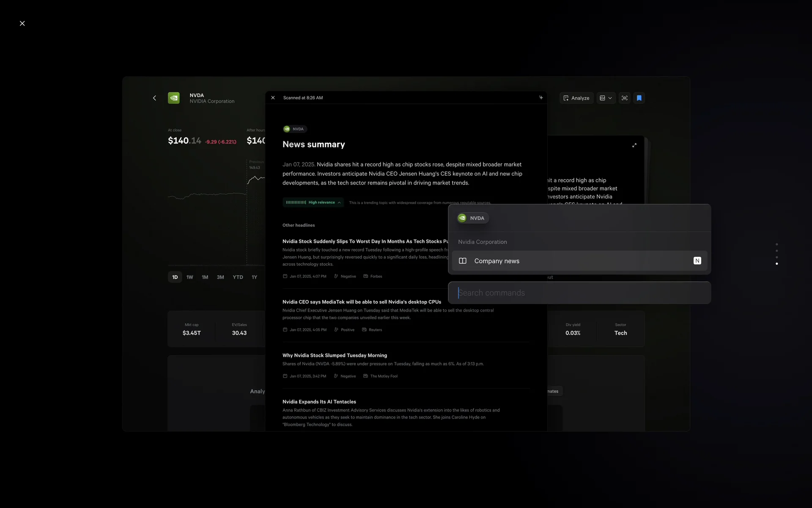This screenshot has width=812, height=508.
Task: Click the screenshot capture icon
Action: coord(625,98)
